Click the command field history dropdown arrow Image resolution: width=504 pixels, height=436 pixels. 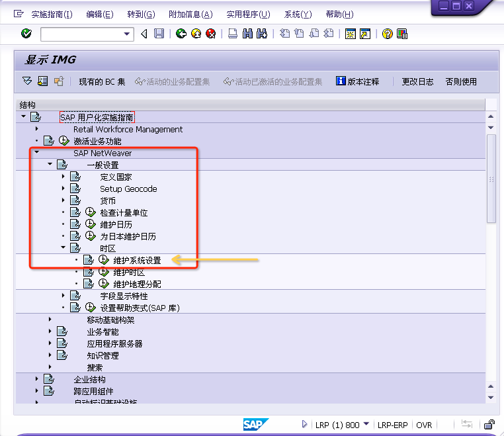click(x=127, y=34)
